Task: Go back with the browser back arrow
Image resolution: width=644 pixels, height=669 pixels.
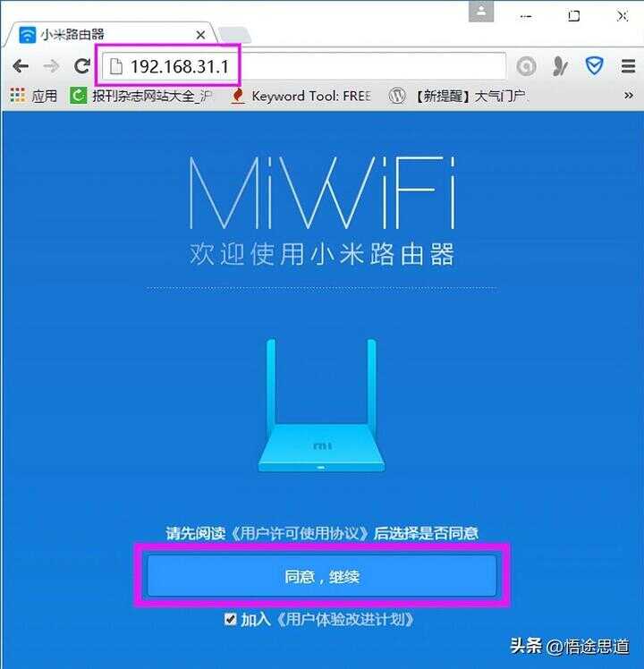Action: (x=21, y=66)
